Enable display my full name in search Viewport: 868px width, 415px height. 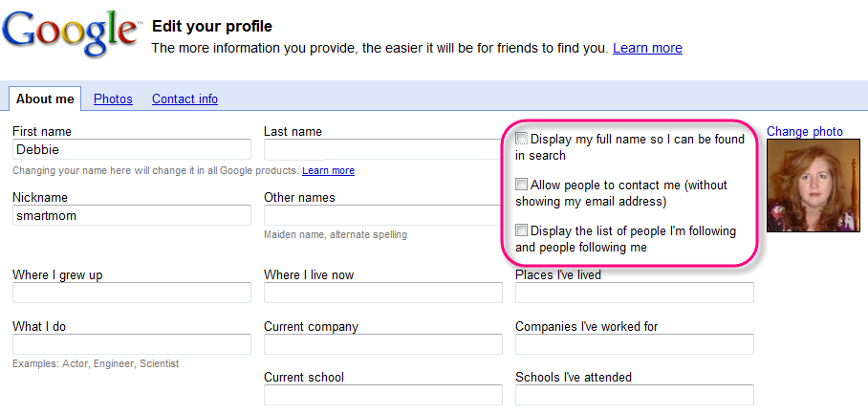pos(522,139)
